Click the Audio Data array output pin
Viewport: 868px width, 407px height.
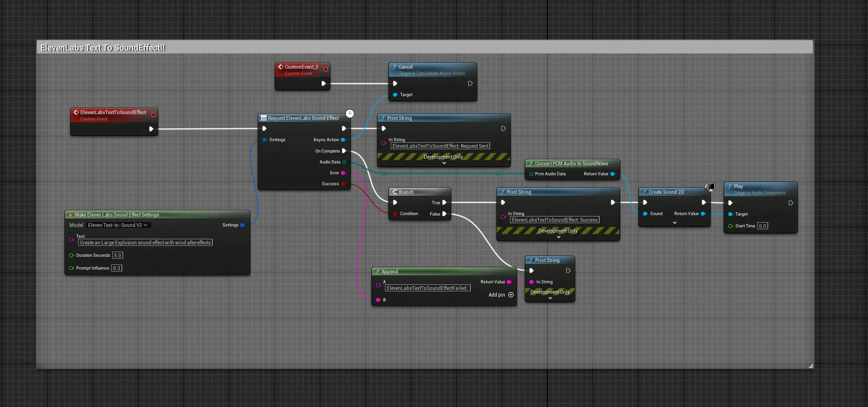pos(344,162)
